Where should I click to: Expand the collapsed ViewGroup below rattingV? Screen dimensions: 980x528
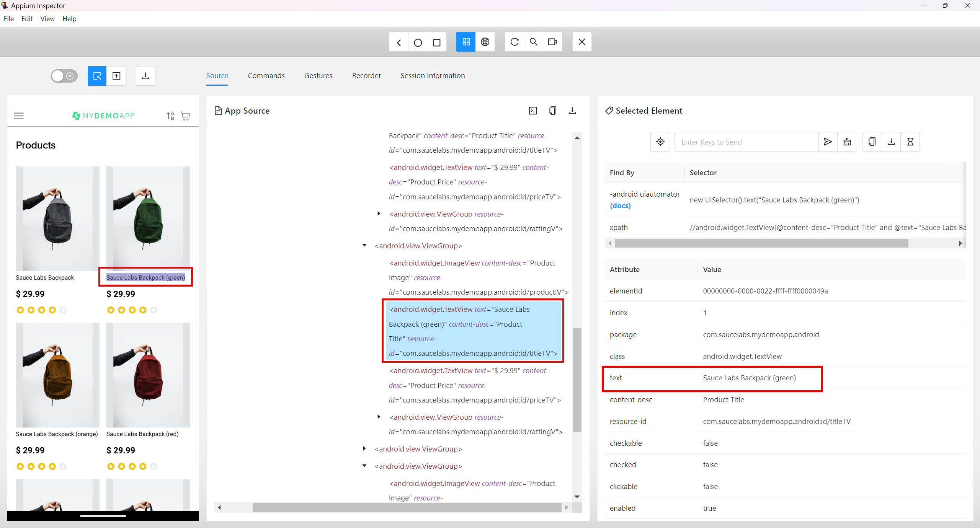(x=364, y=449)
